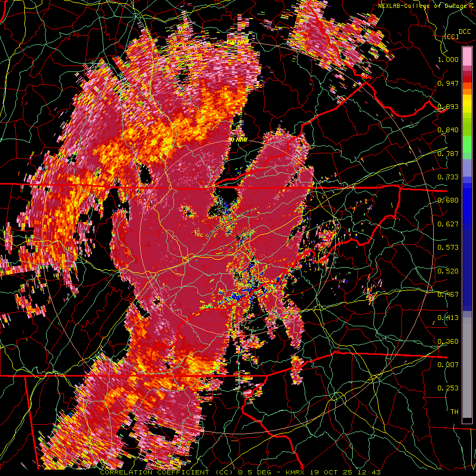476x476 pixels.
Task: Pick the black segment at the color bar bottom
Action: (467, 421)
